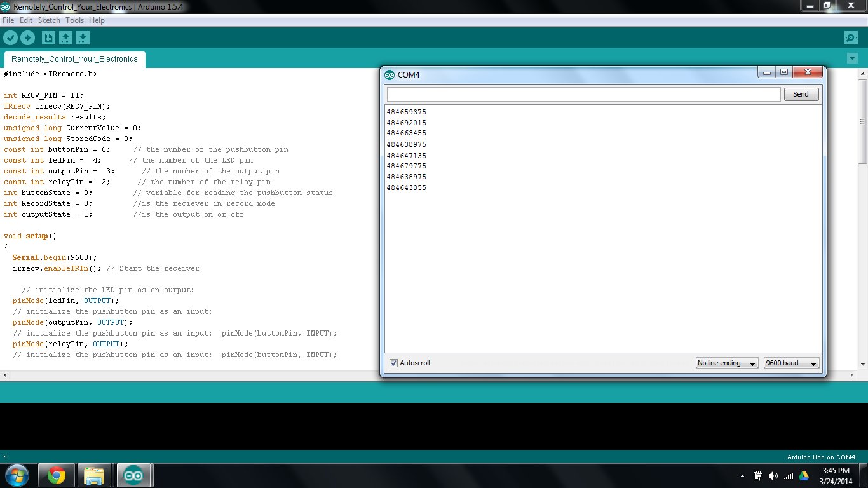
Task: Click the clock showing 3:45 PM
Action: tap(836, 471)
